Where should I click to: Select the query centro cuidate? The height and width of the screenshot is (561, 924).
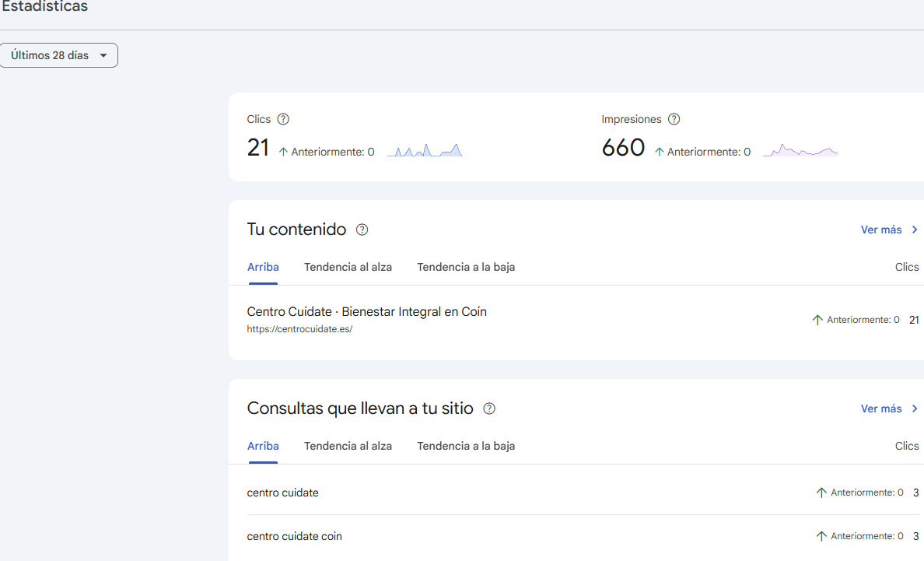coord(282,492)
